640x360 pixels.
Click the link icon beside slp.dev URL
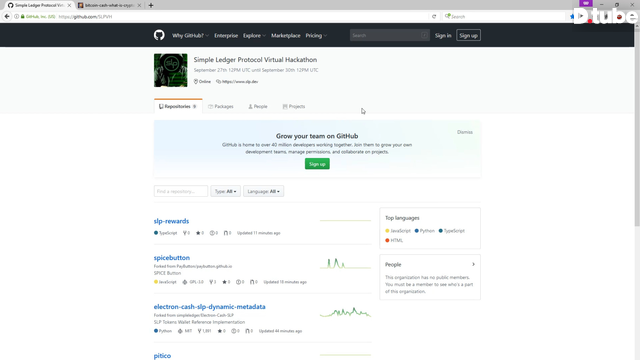click(x=218, y=82)
